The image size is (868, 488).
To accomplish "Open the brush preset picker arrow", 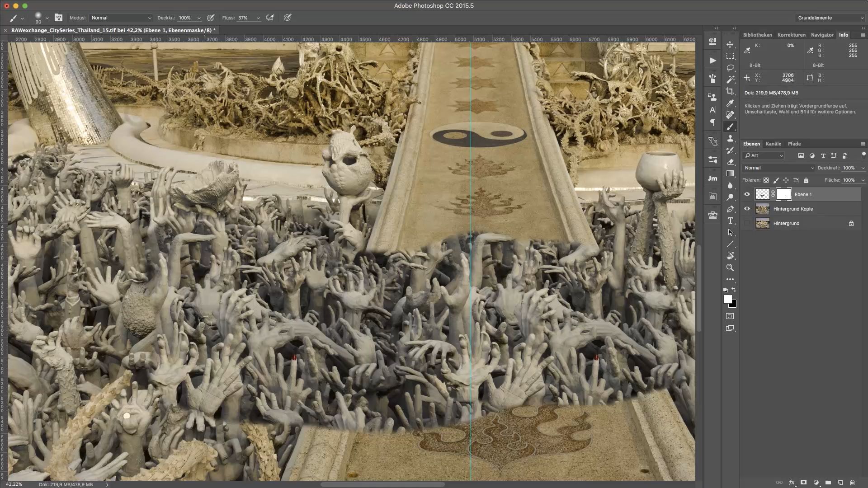I will [x=47, y=18].
